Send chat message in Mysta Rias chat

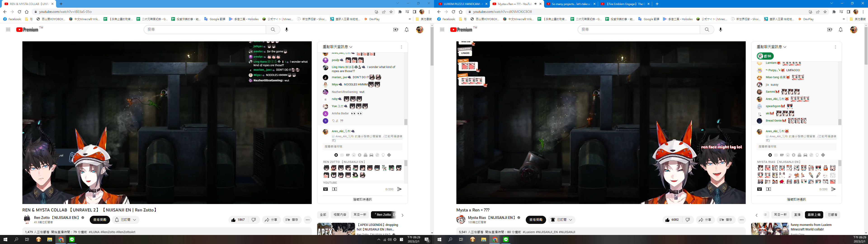(x=834, y=189)
